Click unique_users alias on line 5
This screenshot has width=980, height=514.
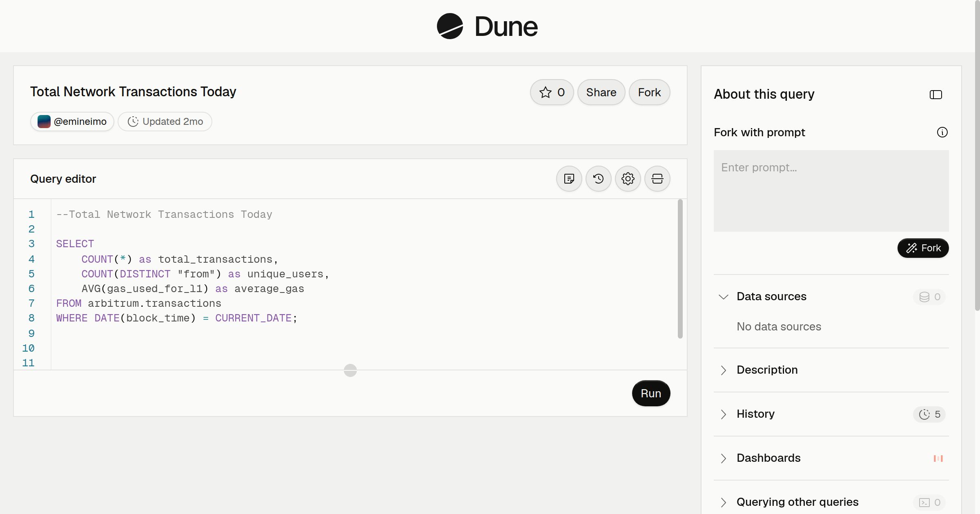pos(285,274)
